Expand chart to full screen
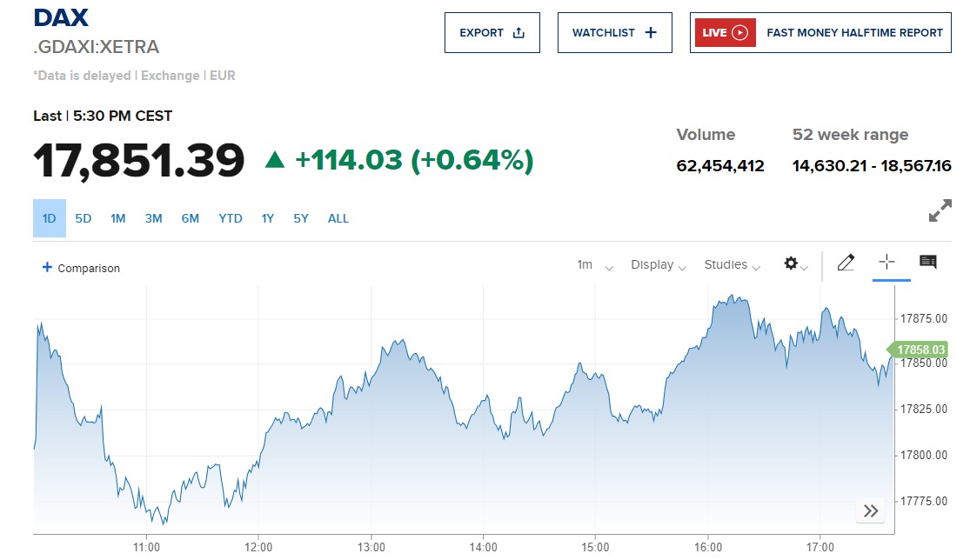 (x=940, y=211)
